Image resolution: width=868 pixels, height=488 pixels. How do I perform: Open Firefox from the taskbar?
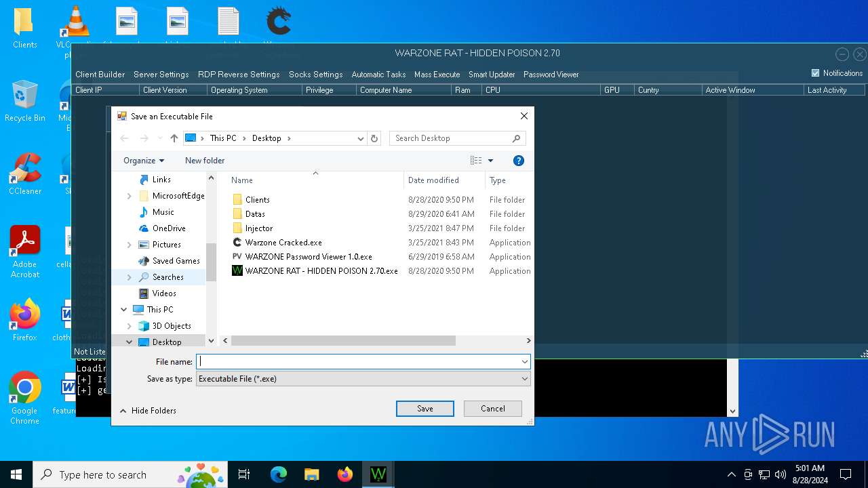click(x=344, y=474)
